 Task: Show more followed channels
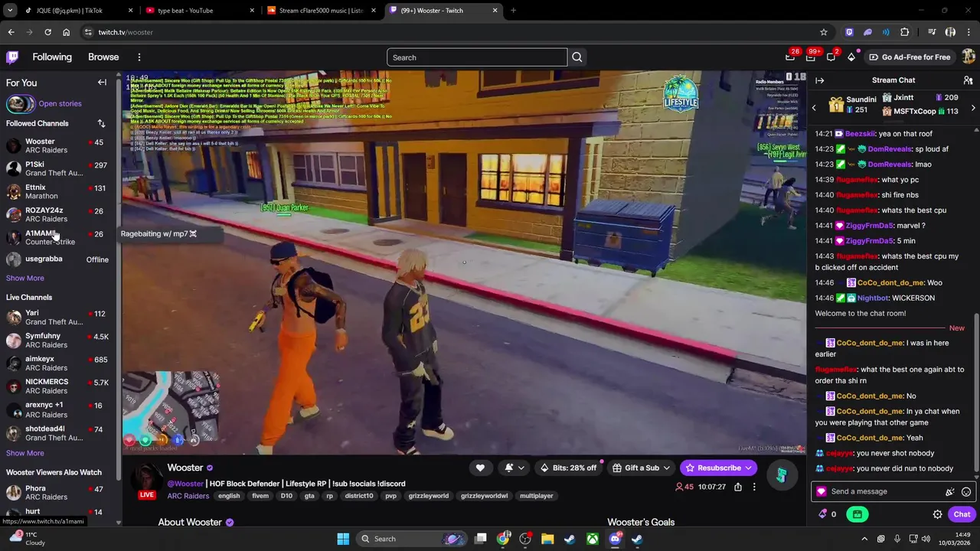coord(25,279)
